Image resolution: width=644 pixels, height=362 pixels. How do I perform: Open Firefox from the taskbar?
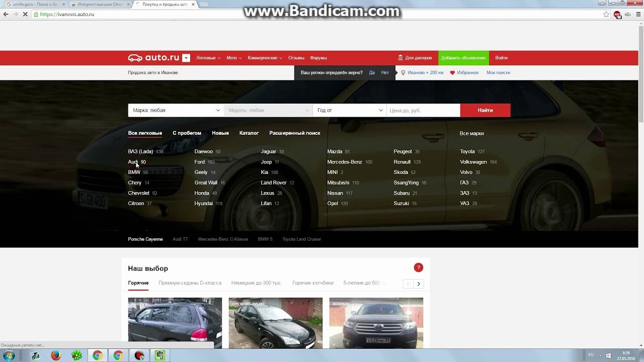tap(56, 355)
